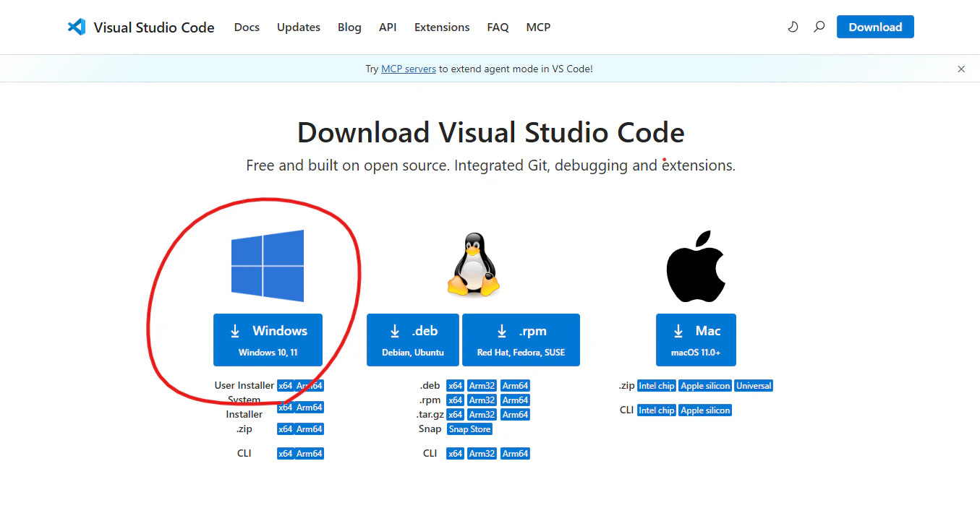Select Windows System Installer Arm64
This screenshot has height=508, width=980.
click(310, 408)
